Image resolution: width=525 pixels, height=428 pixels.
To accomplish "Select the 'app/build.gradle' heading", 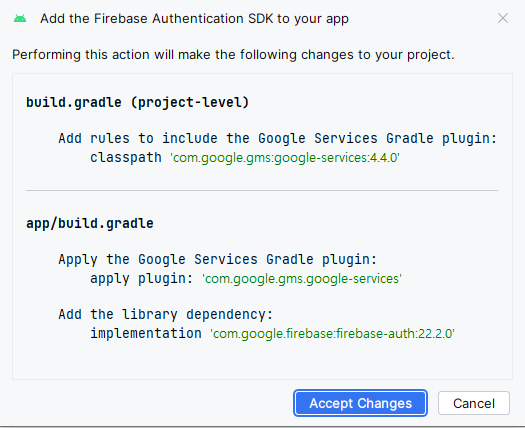I will click(x=90, y=223).
